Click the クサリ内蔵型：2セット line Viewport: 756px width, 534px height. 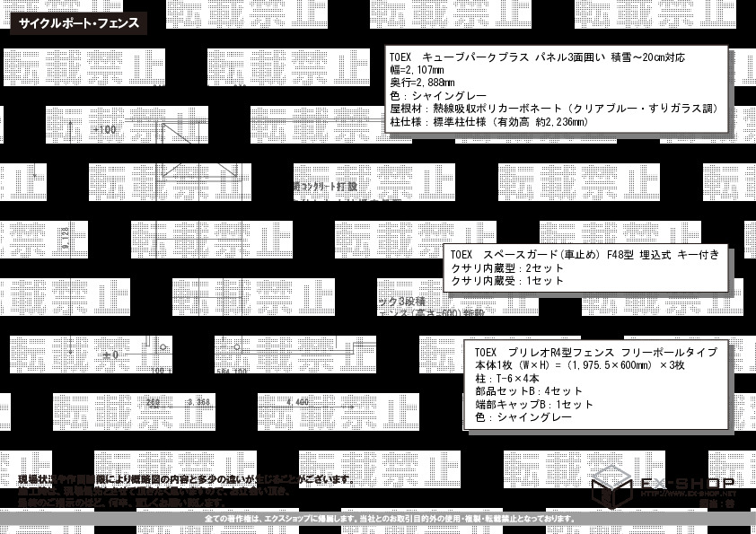point(506,268)
